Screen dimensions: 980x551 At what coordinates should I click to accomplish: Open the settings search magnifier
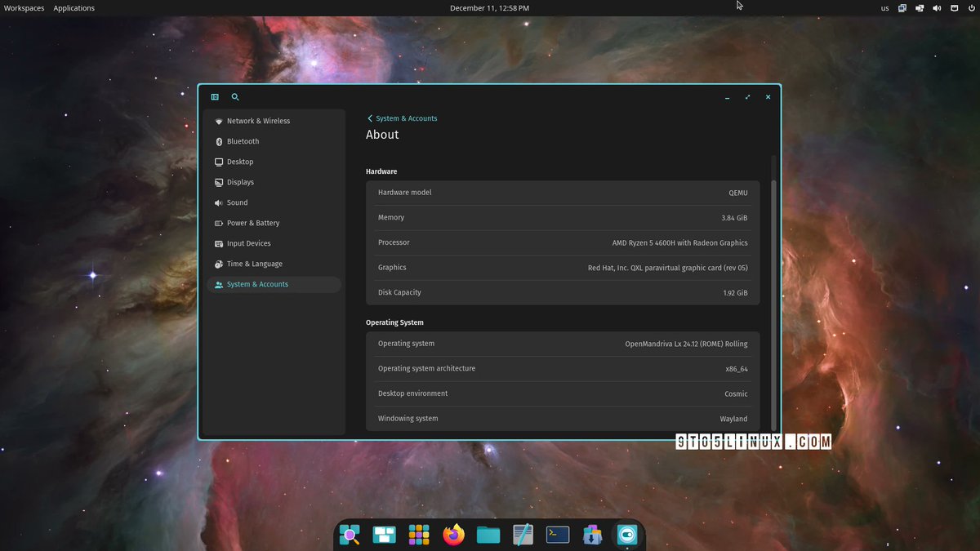pos(235,97)
